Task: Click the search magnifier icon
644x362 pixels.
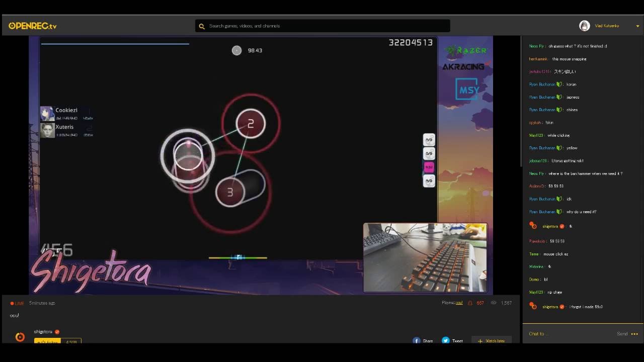Action: pos(202,26)
